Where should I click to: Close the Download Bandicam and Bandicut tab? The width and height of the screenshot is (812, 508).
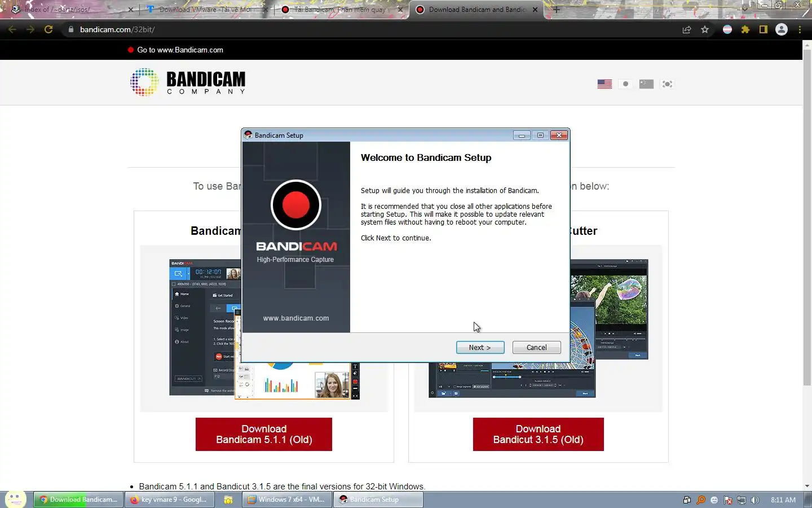535,10
